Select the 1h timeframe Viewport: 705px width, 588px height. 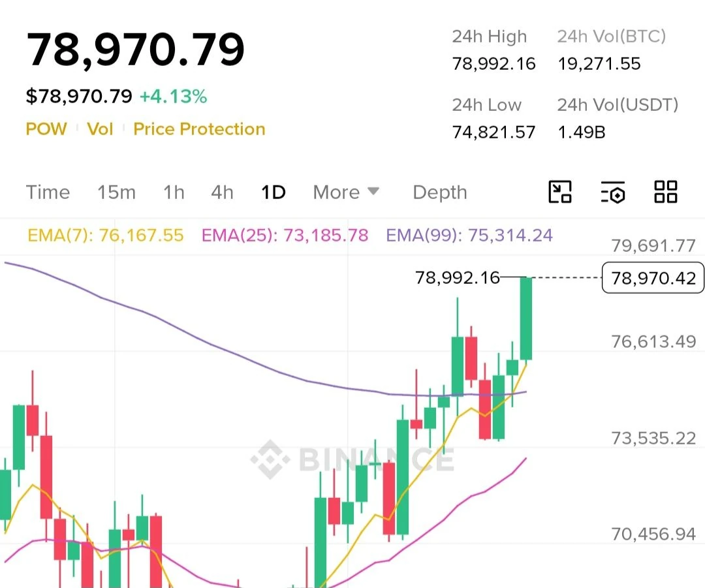tap(174, 193)
